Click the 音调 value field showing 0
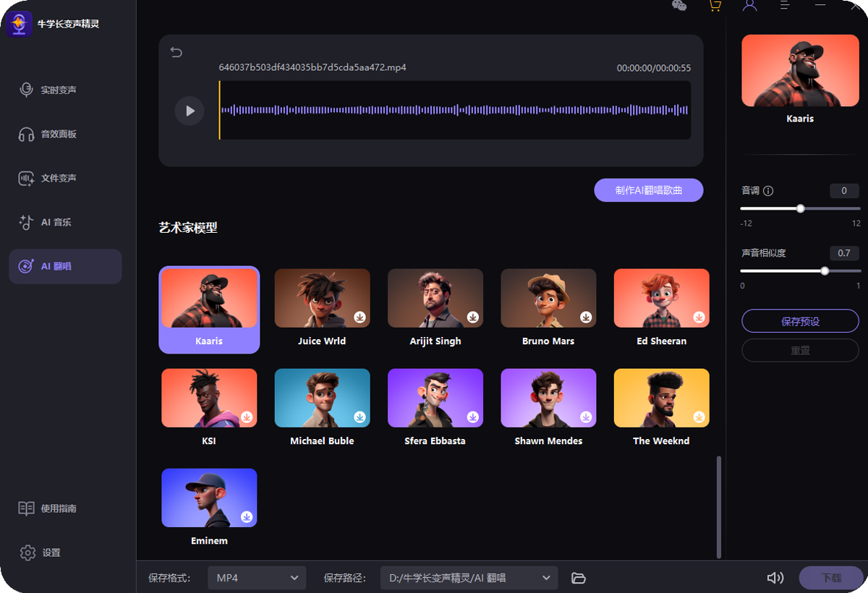868x593 pixels. pyautogui.click(x=844, y=191)
